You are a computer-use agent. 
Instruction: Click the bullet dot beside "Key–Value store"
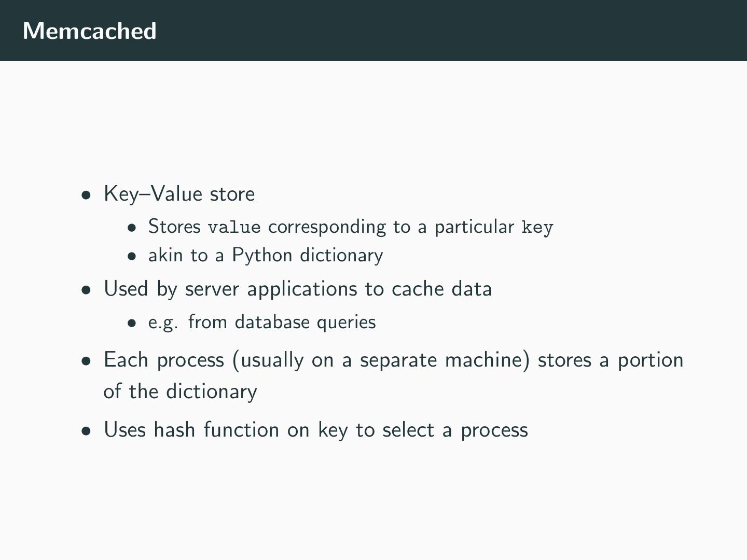[x=86, y=196]
